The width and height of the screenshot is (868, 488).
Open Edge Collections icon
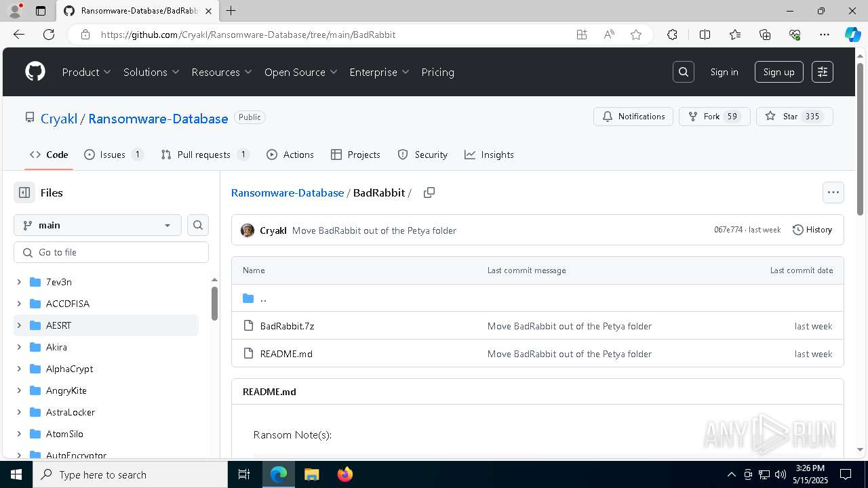click(x=765, y=35)
